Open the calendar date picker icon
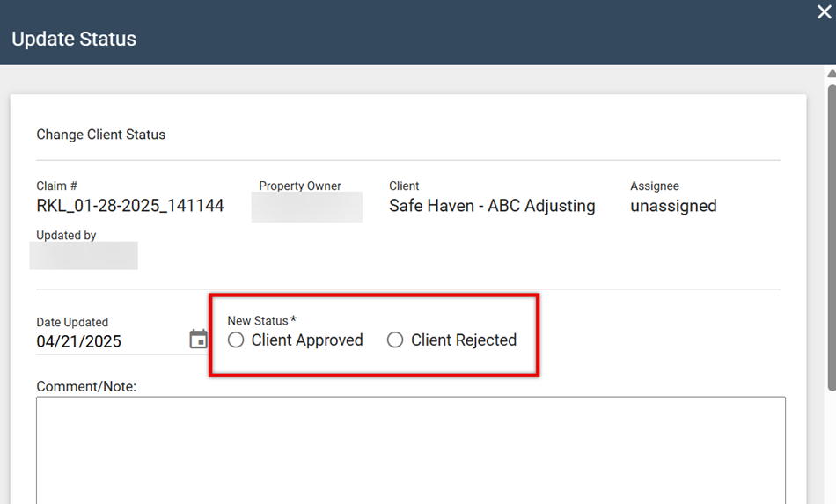The width and height of the screenshot is (836, 504). 199,340
